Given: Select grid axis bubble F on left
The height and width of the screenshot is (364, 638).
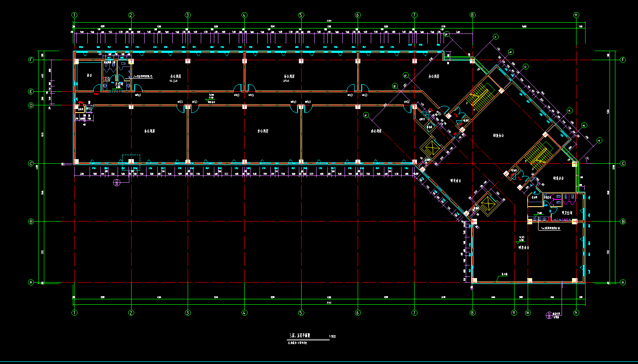Looking at the screenshot, I should tap(31, 60).
